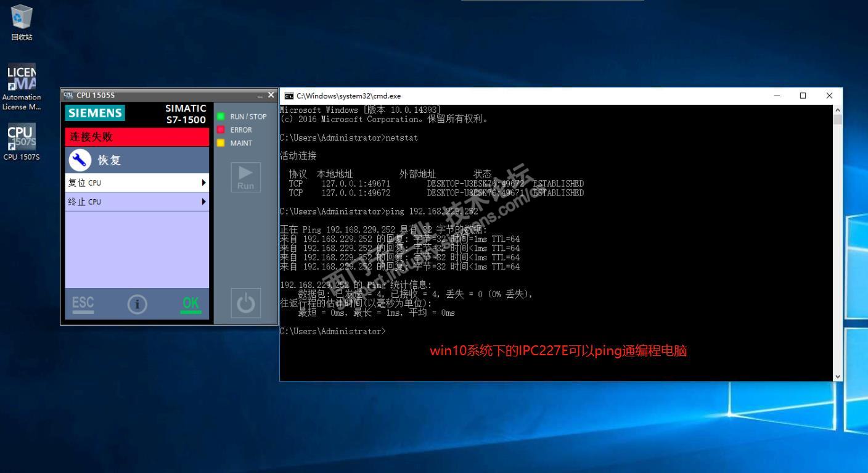Click the ESC button on CPU panel
Screen dimensions: 868x473
[x=83, y=304]
